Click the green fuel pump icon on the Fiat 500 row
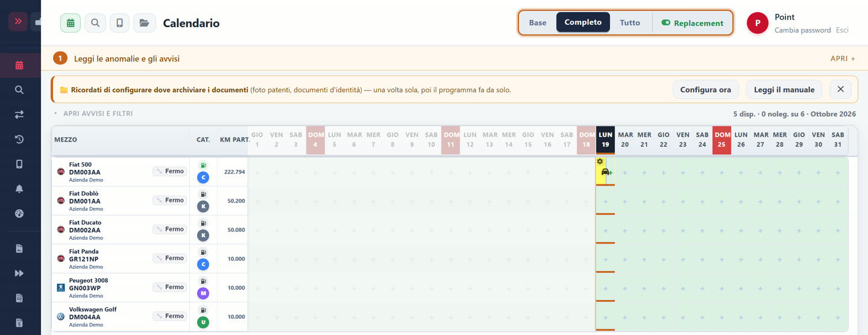 [203, 165]
